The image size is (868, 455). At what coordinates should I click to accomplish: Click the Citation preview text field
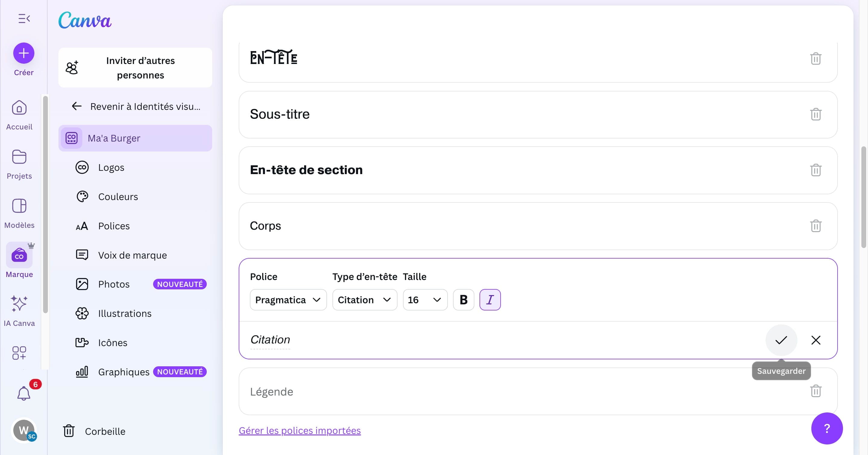click(x=270, y=340)
